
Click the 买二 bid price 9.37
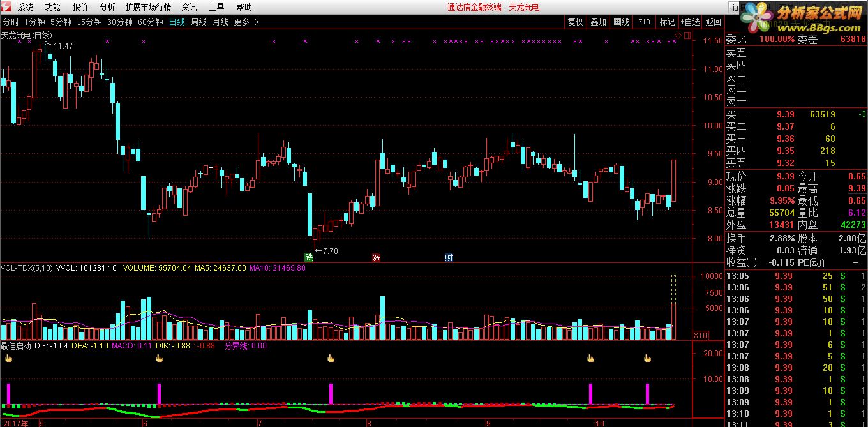point(785,127)
